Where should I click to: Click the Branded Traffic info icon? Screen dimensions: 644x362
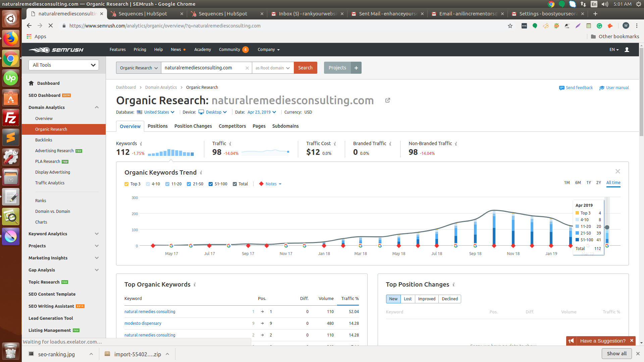tap(390, 144)
